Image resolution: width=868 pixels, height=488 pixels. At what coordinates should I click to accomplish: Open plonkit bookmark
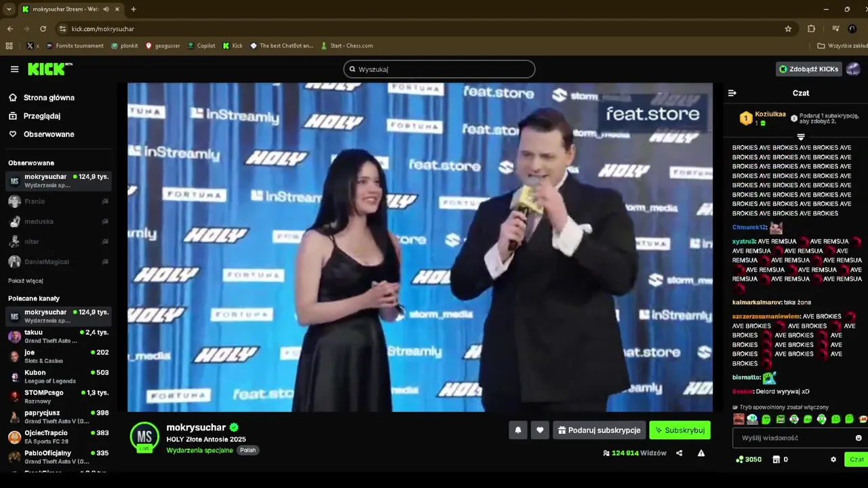pos(125,46)
